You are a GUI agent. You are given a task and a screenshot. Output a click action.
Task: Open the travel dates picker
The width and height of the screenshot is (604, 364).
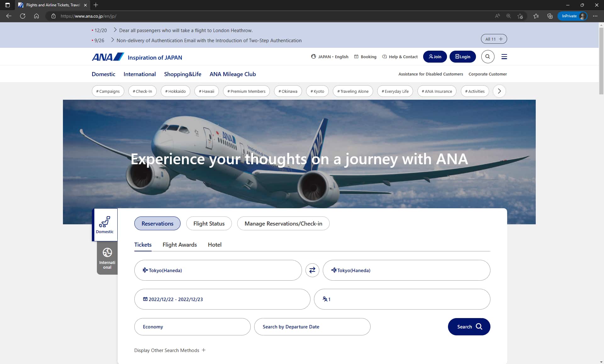tap(222, 299)
